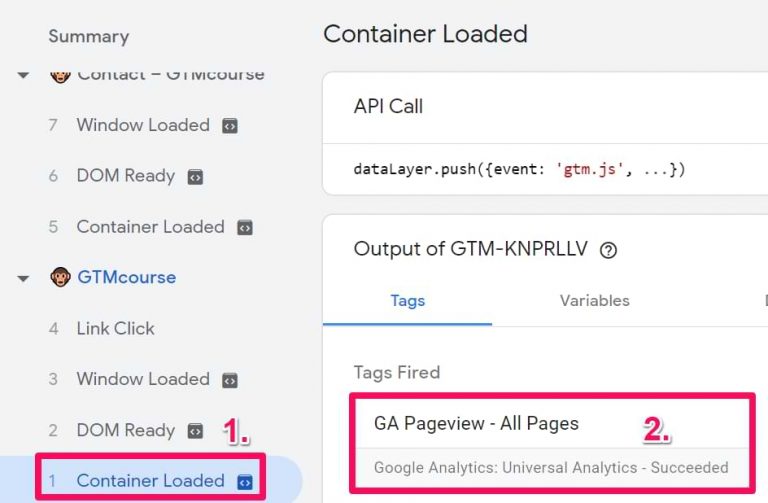Switch to the Variables tab
The image size is (768, 503).
[x=594, y=300]
